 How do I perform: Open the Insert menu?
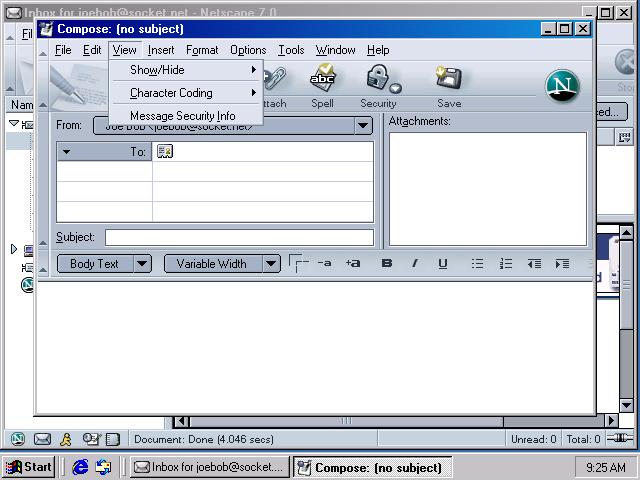161,50
